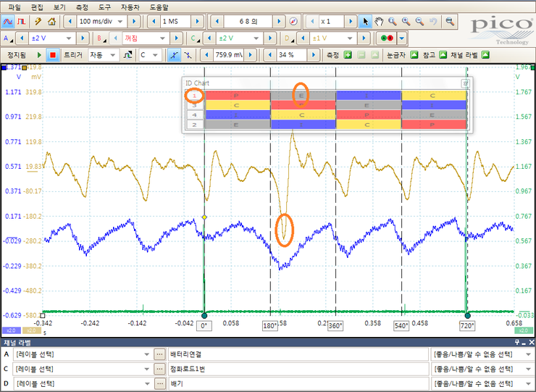Click the lightning bolt auto setup icon
Screen dimensions: 536x392
38,22
